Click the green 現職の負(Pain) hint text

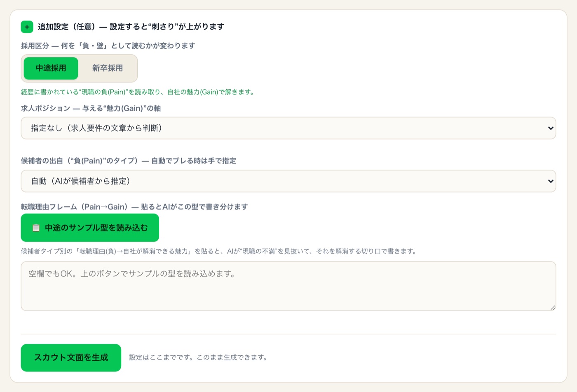(x=138, y=92)
